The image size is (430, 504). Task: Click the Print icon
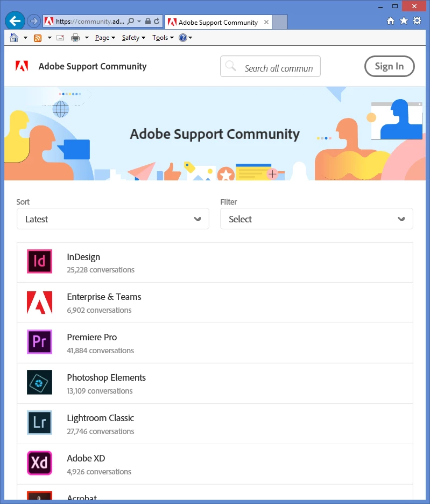[75, 38]
